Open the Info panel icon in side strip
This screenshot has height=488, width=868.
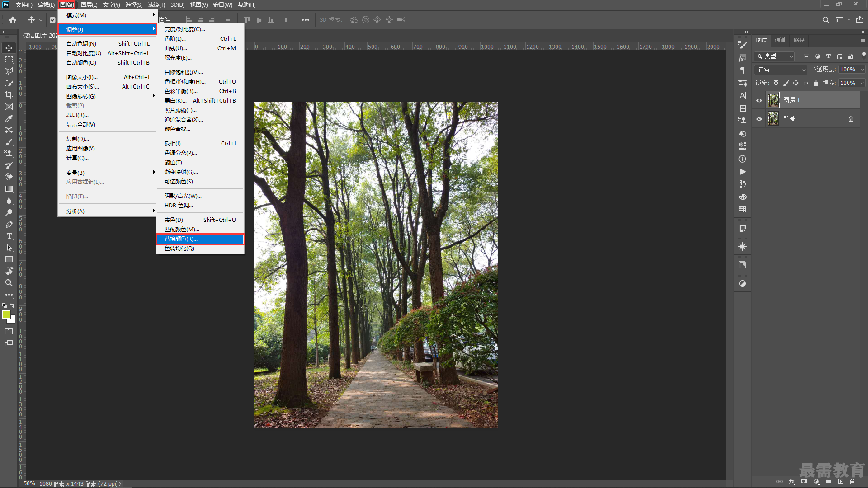[x=742, y=159]
